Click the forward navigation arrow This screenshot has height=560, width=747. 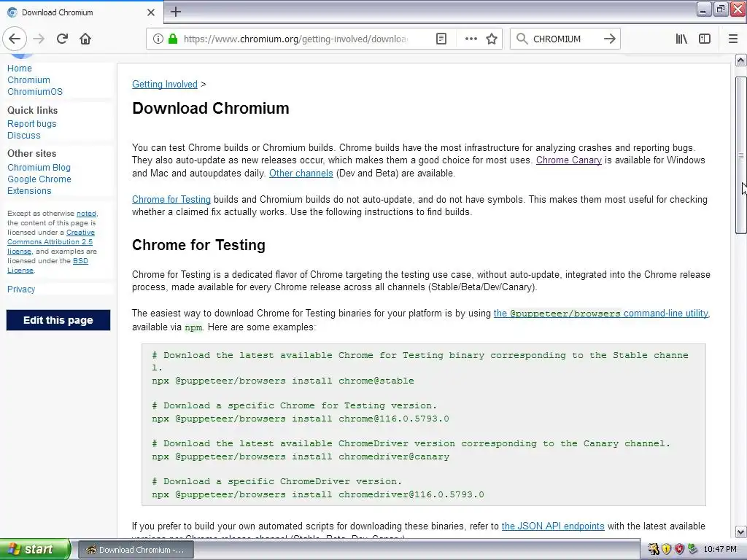39,39
